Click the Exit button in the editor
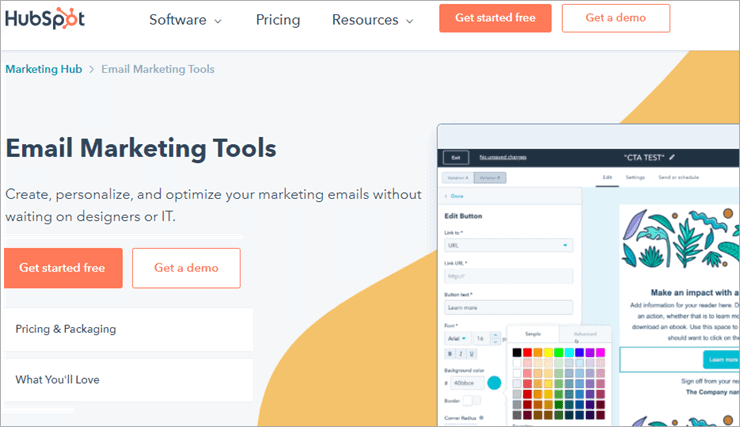This screenshot has width=740, height=427. (x=456, y=158)
